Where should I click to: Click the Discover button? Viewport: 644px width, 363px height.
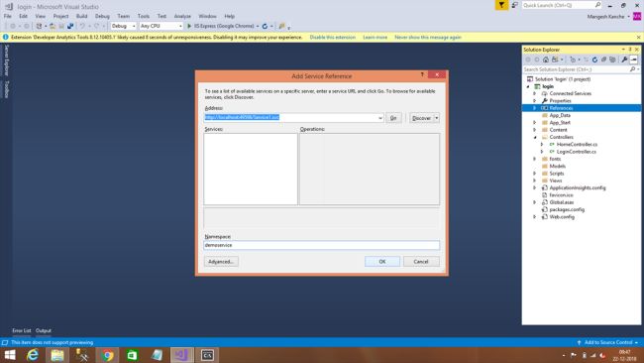(x=421, y=118)
